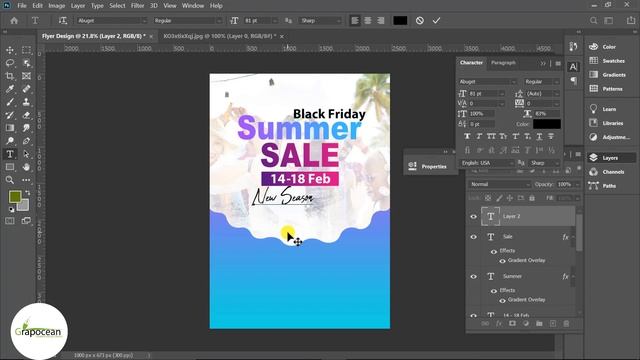Open the Window menu

click(193, 6)
